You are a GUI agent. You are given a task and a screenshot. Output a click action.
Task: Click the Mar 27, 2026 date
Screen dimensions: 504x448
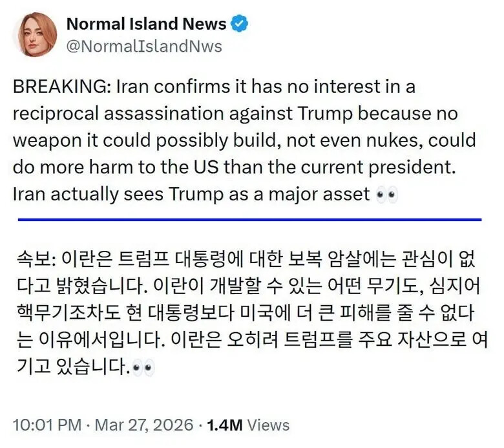[x=144, y=425]
